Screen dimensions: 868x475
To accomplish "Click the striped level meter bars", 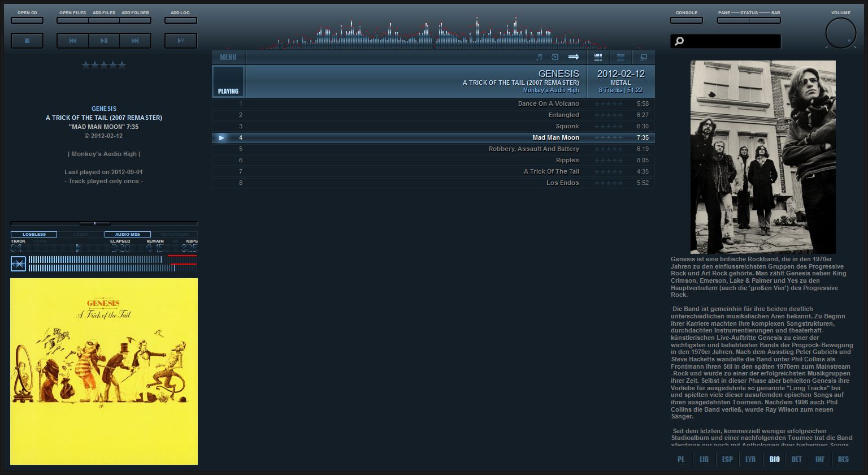I will pos(112,264).
